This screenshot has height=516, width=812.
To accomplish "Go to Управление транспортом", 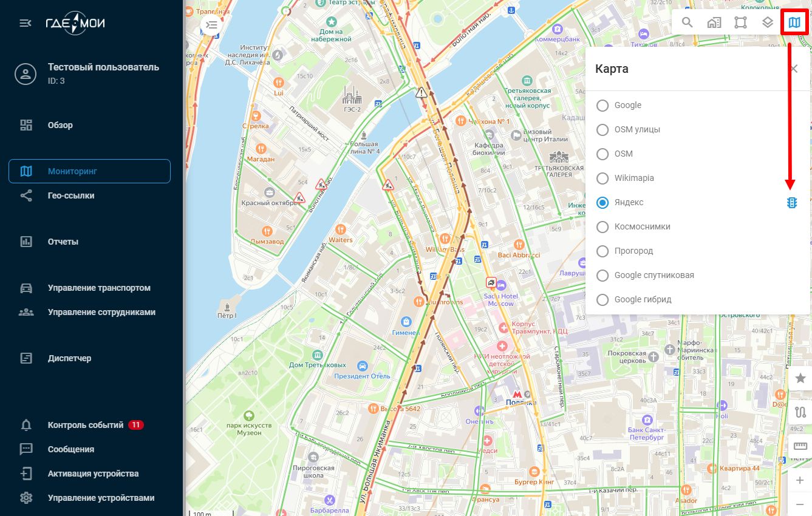I will click(99, 288).
